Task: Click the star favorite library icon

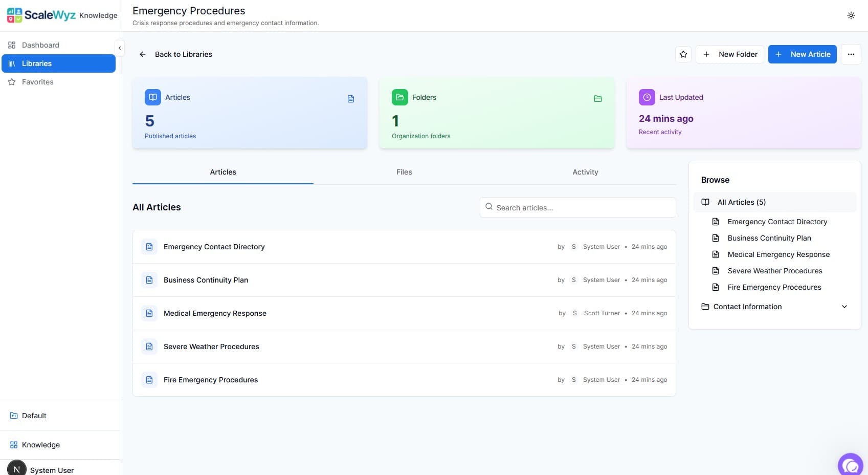Action: 683,54
